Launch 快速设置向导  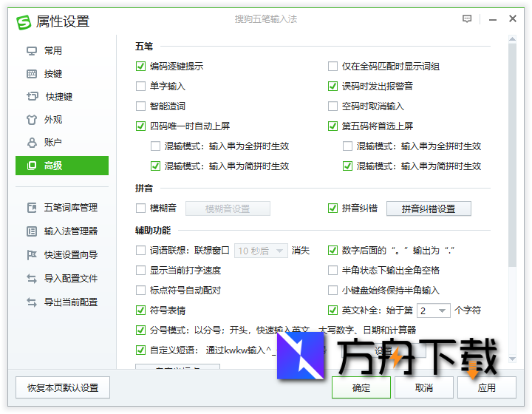(x=62, y=255)
